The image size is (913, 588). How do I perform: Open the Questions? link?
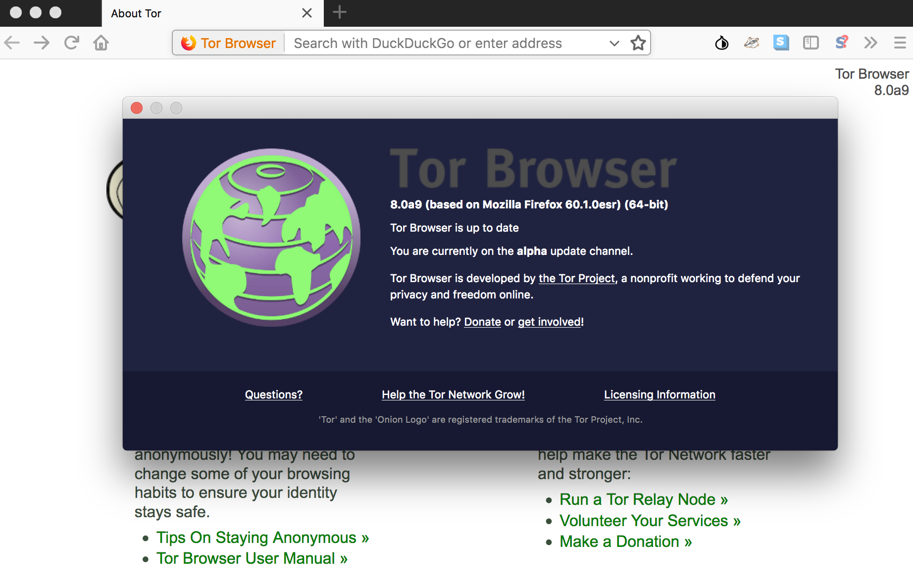point(274,394)
